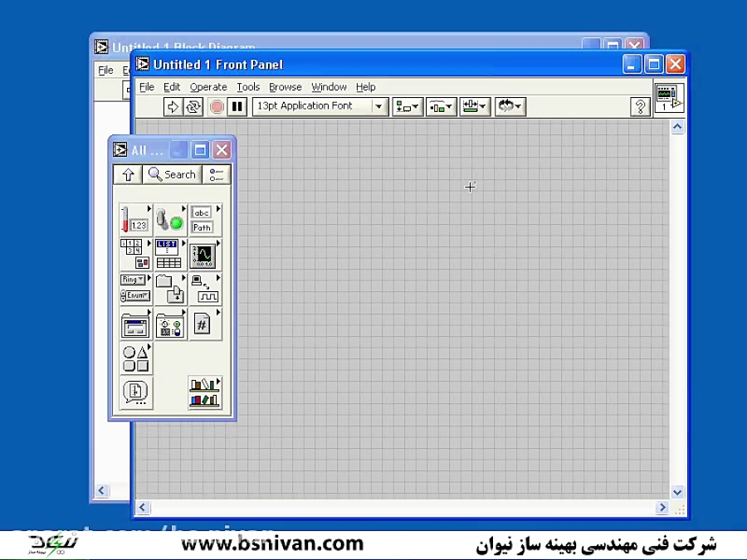Open the File menu in Block Diagram window
The height and width of the screenshot is (560, 747).
point(105,71)
